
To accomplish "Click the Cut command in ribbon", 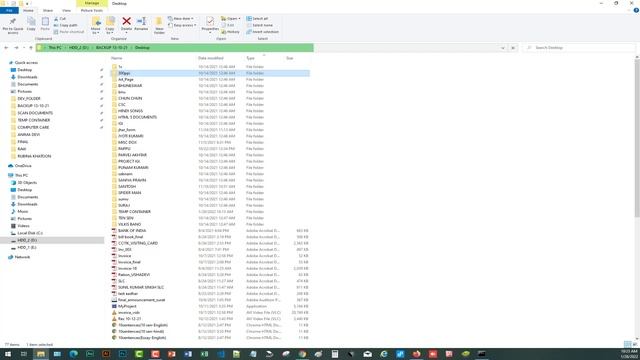I will (x=60, y=19).
